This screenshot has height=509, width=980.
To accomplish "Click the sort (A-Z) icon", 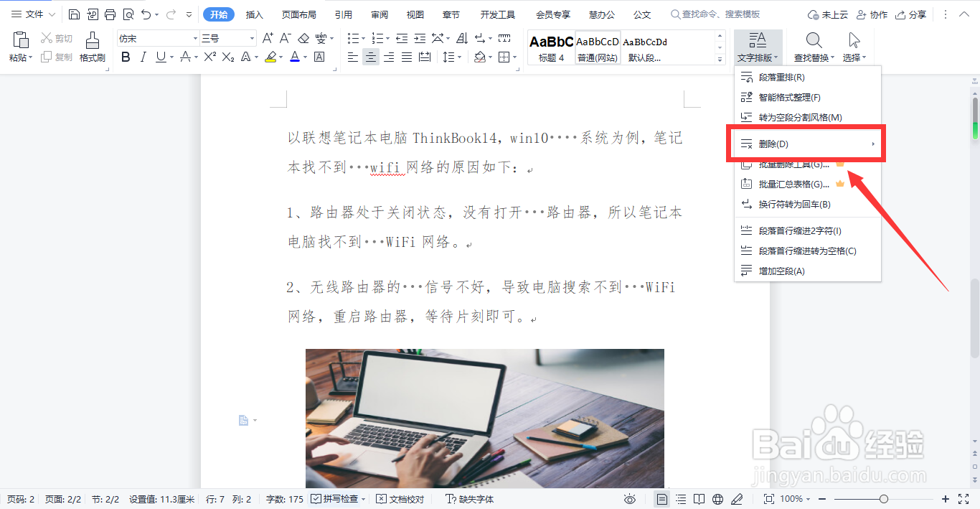I will pos(463,38).
